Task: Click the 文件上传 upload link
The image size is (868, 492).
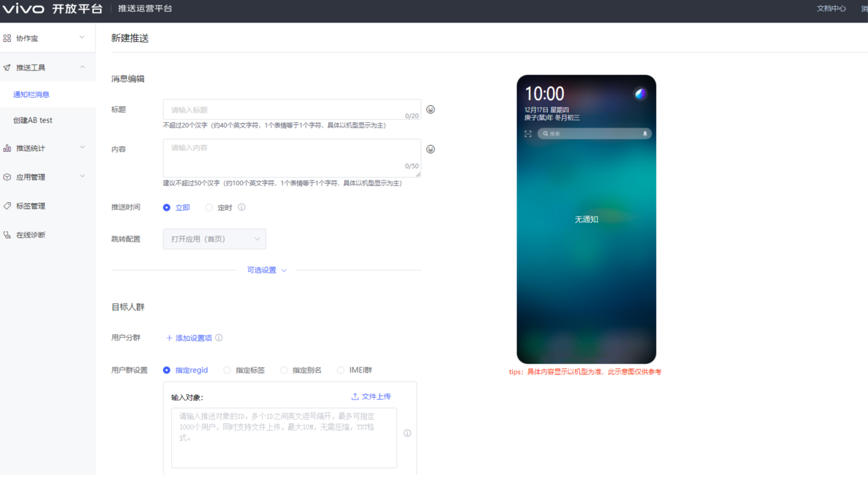Action: click(371, 397)
